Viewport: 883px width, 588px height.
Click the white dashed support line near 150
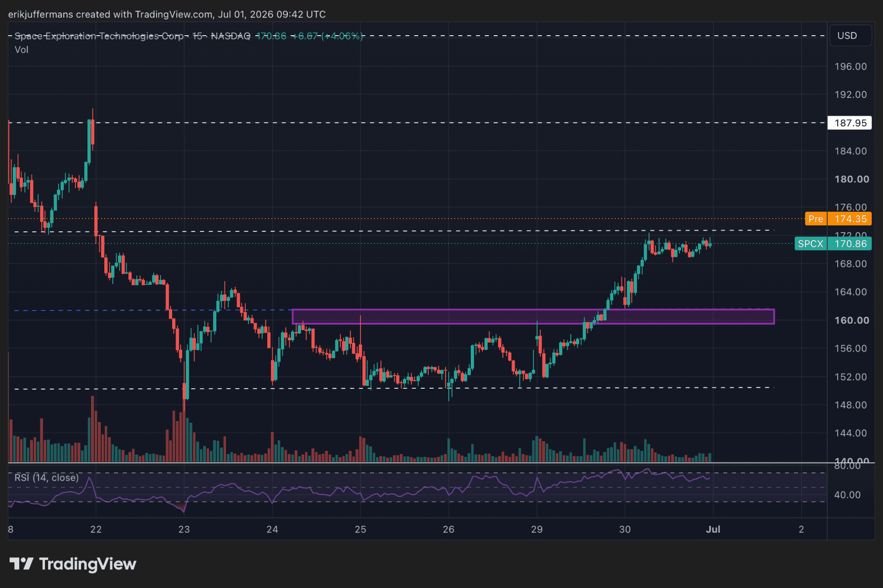coord(393,388)
